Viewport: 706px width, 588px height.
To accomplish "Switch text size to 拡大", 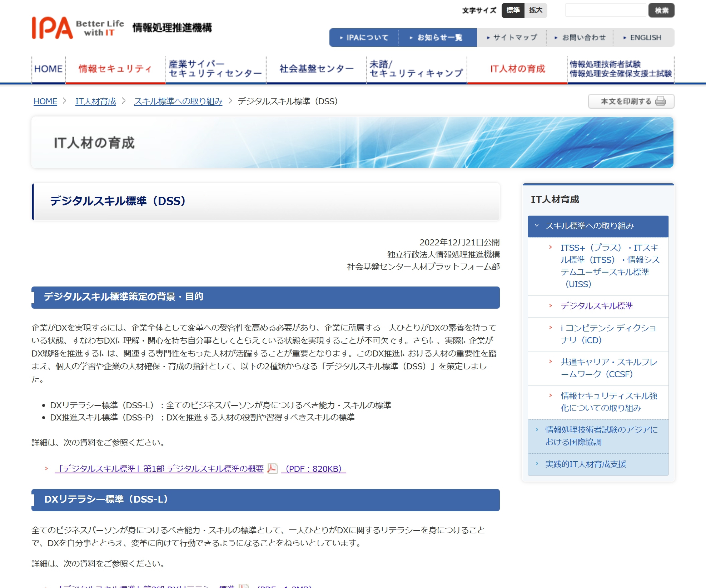I will [535, 11].
